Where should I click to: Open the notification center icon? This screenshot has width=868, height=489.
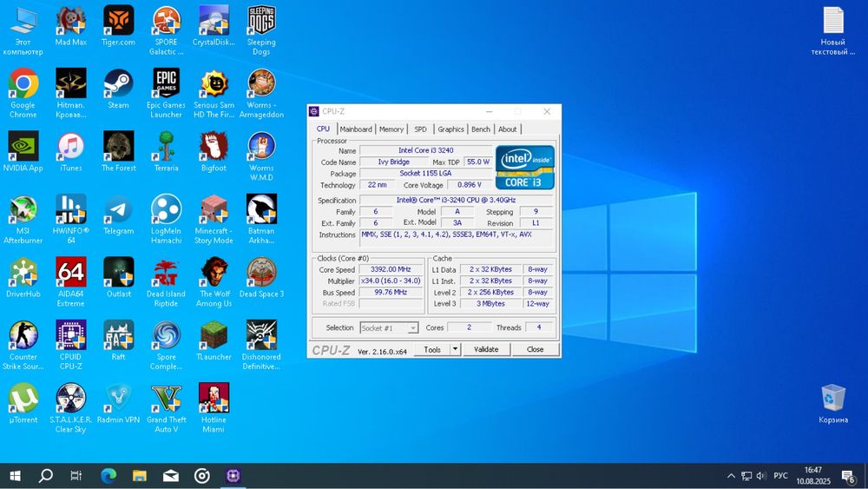click(x=848, y=476)
